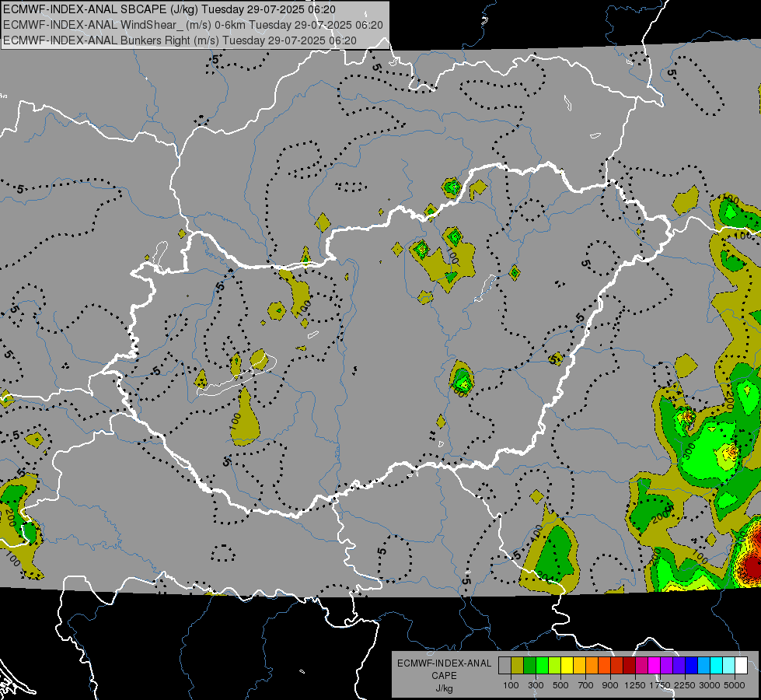Select the bright green legend swatch
Screen dimensions: 761x700
pyautogui.click(x=542, y=665)
